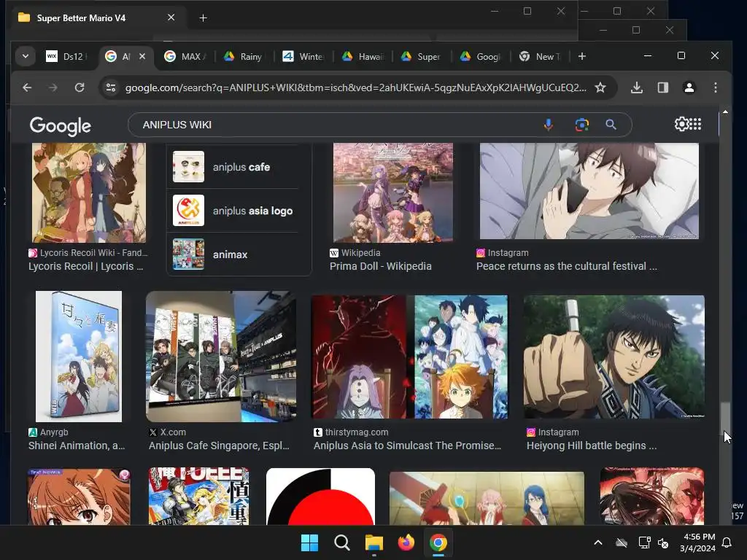Close Super Better Mario V4 tab
The width and height of the screenshot is (747, 560).
click(x=171, y=17)
